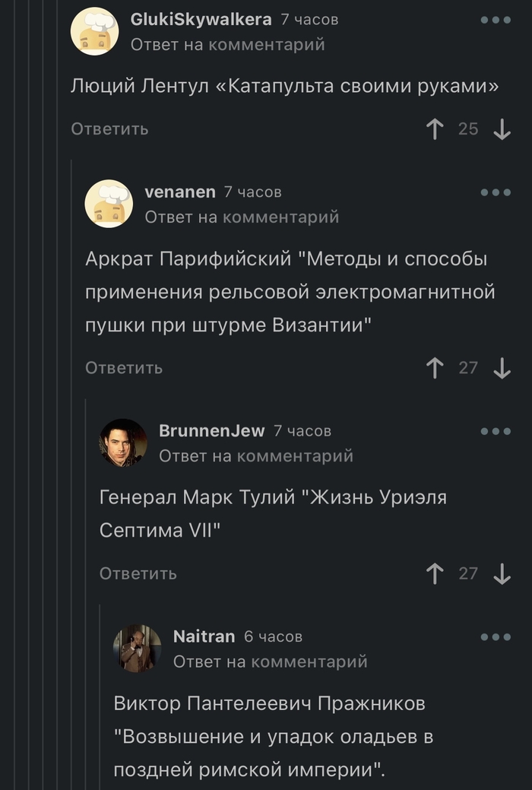Go to parent comment under venanen
This screenshot has width=532, height=790.
click(242, 217)
